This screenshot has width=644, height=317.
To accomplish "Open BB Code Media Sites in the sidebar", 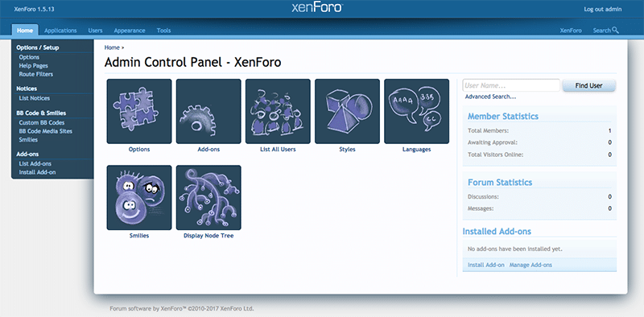I will click(x=46, y=131).
